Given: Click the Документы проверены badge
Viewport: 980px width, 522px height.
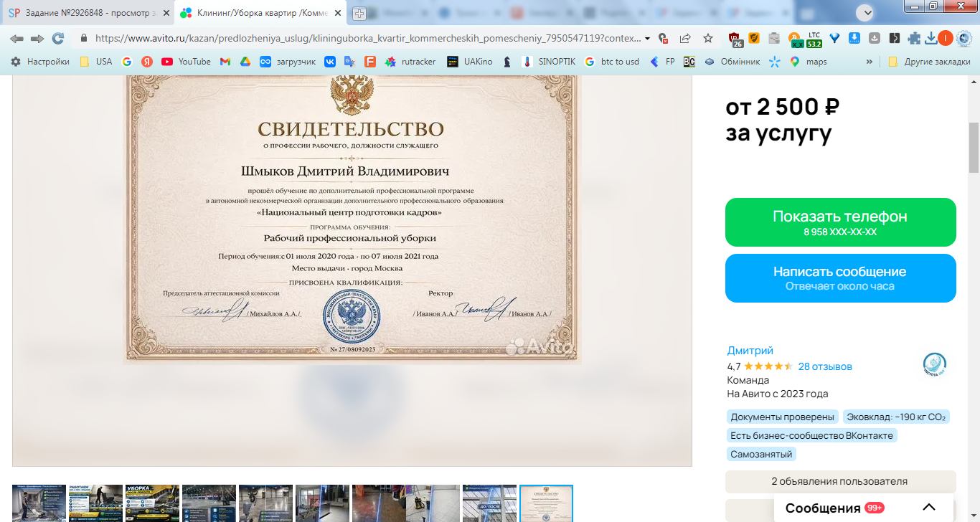Looking at the screenshot, I should point(783,417).
